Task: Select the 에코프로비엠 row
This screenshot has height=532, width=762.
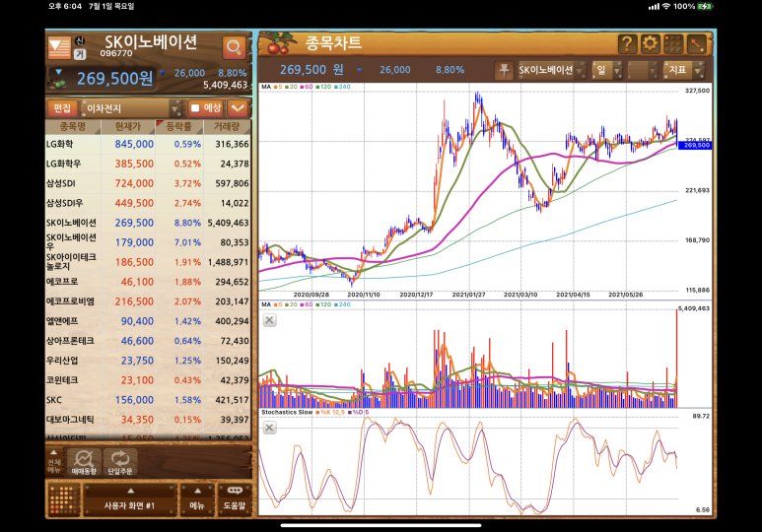Action: coord(148,301)
